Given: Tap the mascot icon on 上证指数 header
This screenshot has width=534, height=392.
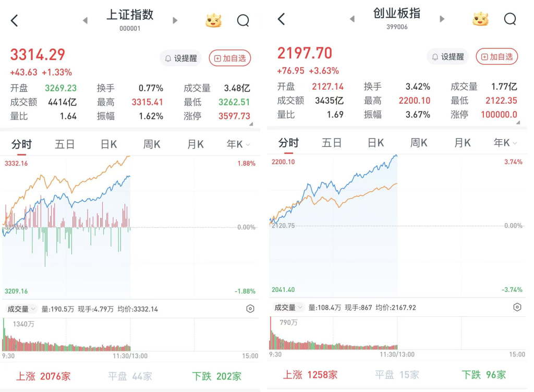Looking at the screenshot, I should coord(213,21).
